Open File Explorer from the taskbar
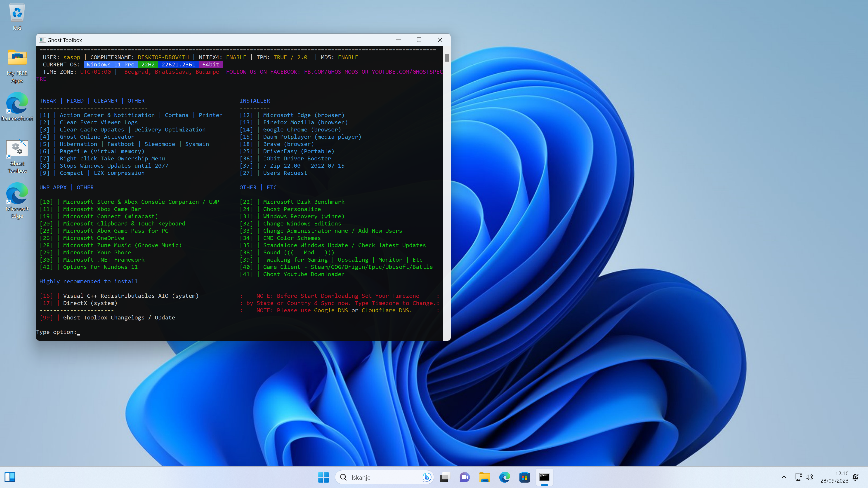 point(485,477)
